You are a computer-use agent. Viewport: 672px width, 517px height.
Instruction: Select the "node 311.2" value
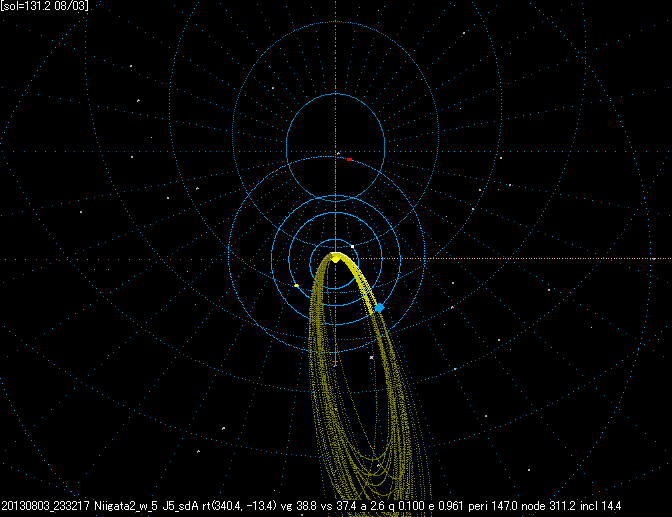tap(549, 506)
